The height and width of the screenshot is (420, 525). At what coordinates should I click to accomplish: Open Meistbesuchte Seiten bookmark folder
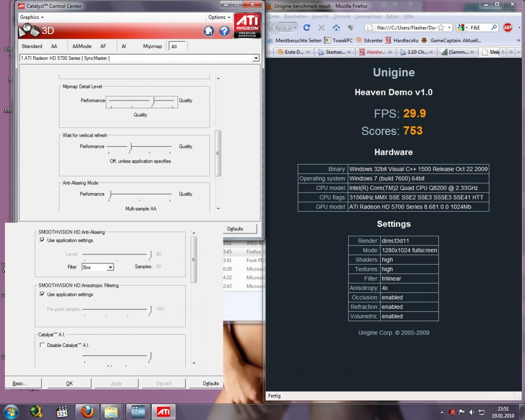click(x=294, y=40)
